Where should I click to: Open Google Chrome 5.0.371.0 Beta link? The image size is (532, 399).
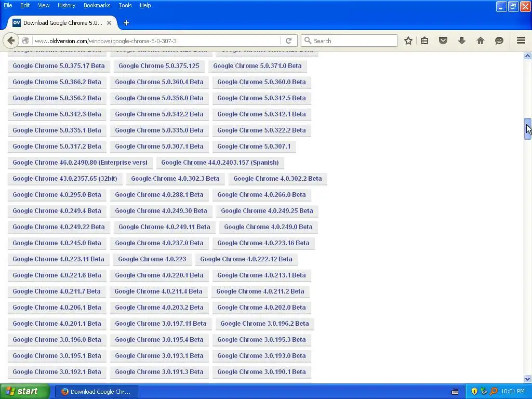click(258, 66)
